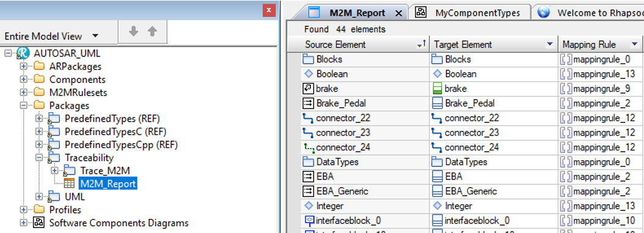This screenshot has height=233, width=644.
Task: Select the row header of the DataTypes row
Action: click(x=294, y=161)
